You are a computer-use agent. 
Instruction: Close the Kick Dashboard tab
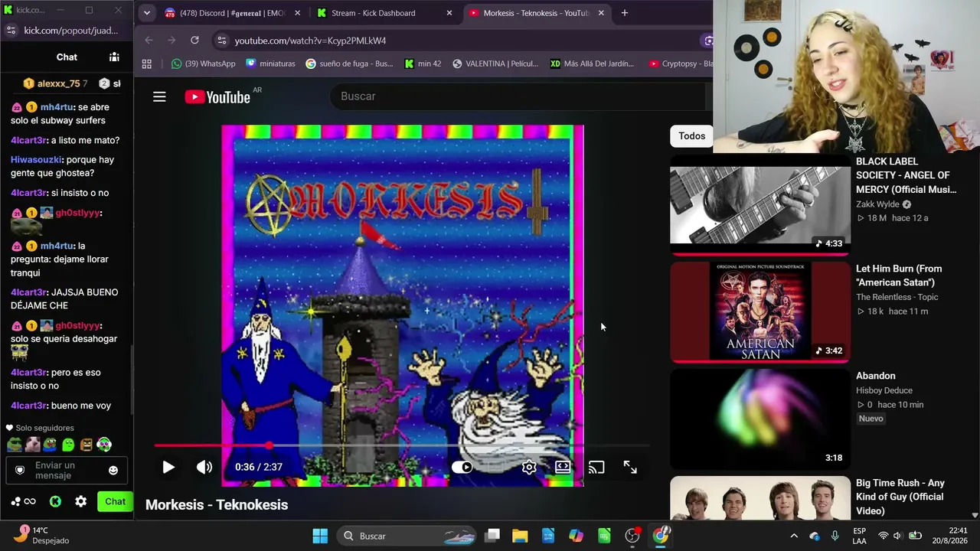[449, 13]
